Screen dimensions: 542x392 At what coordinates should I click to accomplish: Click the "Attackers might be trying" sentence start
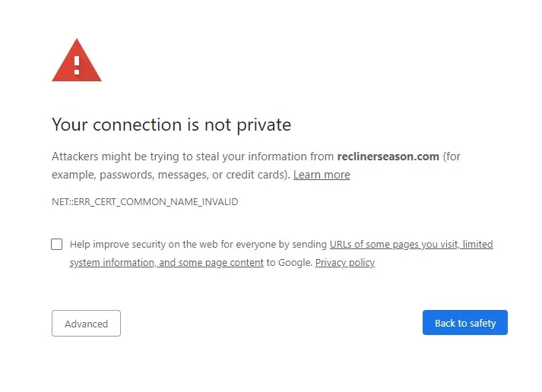(x=116, y=156)
